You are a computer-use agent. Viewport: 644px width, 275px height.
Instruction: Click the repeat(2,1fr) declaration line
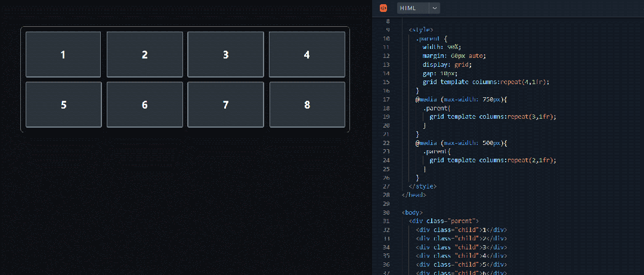pyautogui.click(x=493, y=160)
